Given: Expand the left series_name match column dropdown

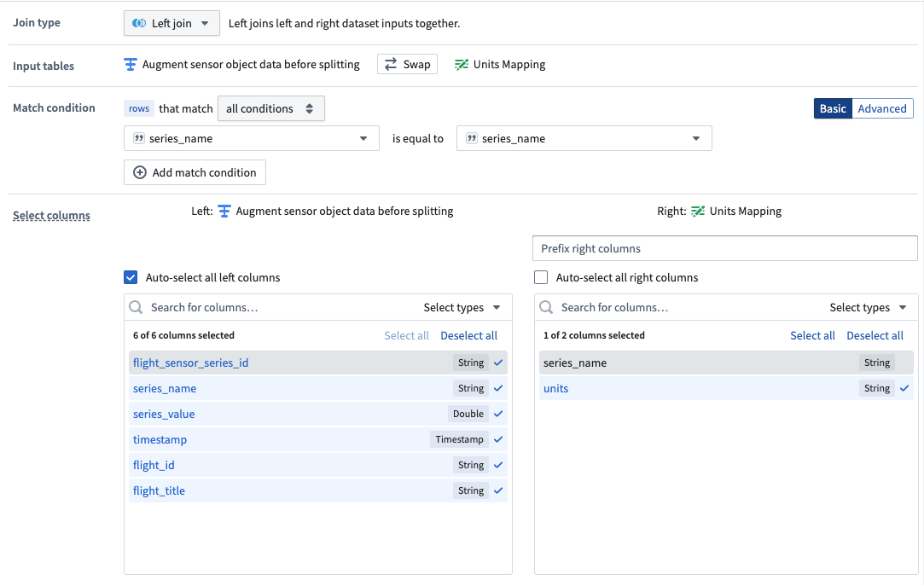Looking at the screenshot, I should (252, 138).
